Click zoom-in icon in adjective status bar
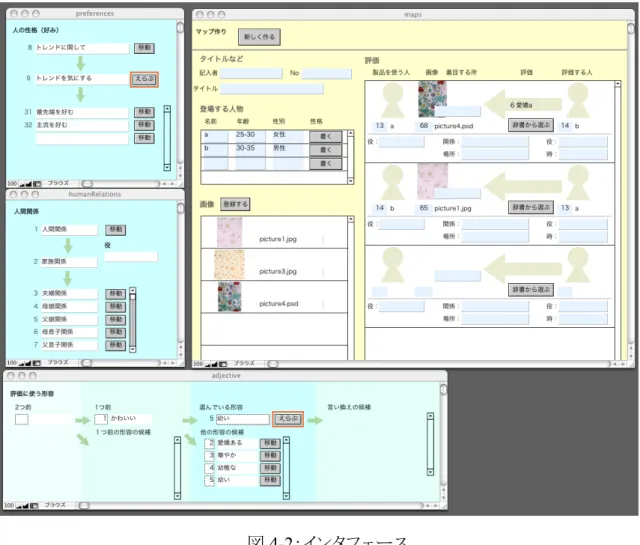The width and height of the screenshot is (640, 545). coord(26,506)
